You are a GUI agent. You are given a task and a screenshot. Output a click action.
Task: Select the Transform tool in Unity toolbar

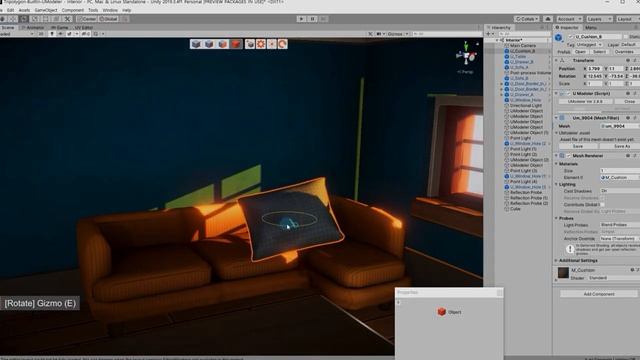(x=57, y=19)
